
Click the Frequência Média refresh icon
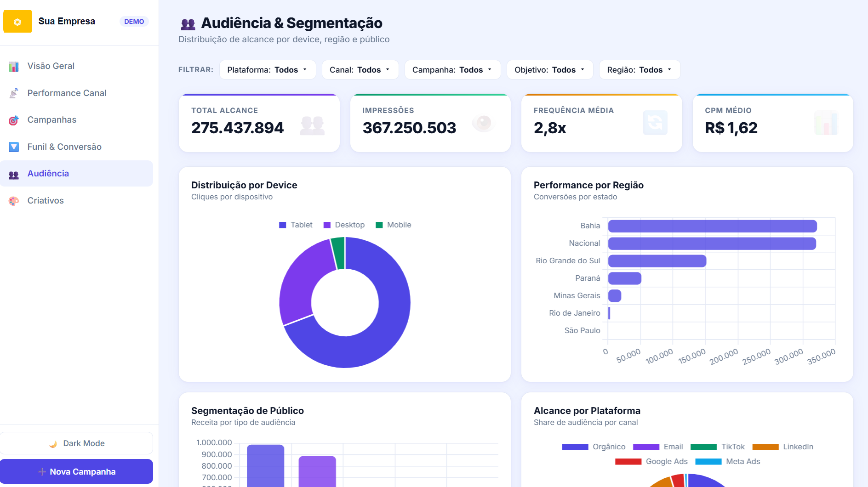click(655, 123)
